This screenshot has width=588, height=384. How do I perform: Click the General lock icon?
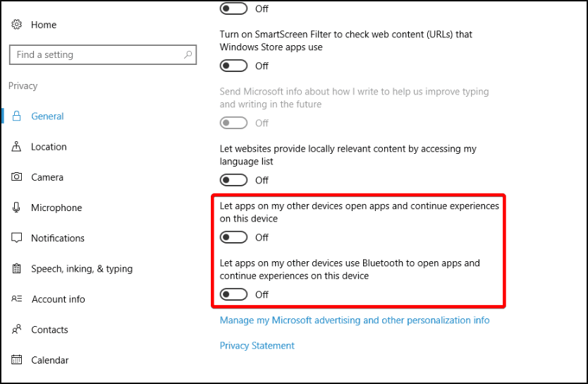click(17, 116)
